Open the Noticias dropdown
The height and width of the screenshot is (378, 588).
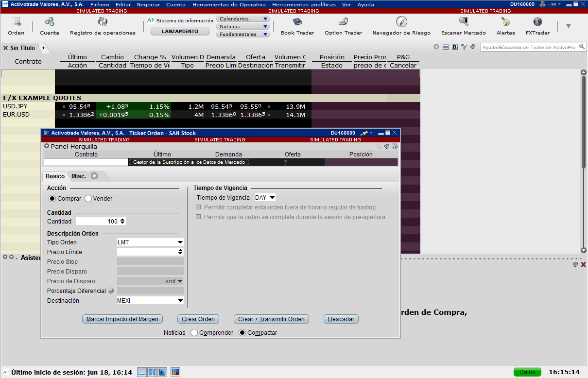pyautogui.click(x=243, y=27)
